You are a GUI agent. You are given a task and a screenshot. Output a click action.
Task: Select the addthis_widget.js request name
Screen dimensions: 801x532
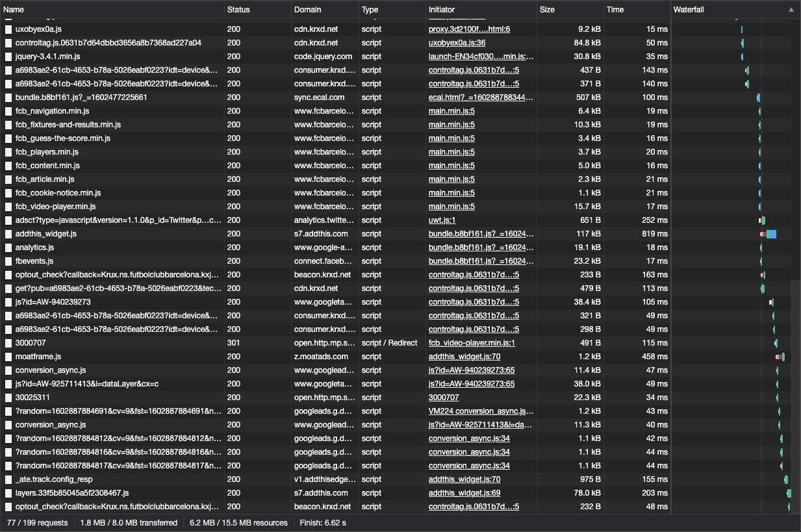[46, 234]
